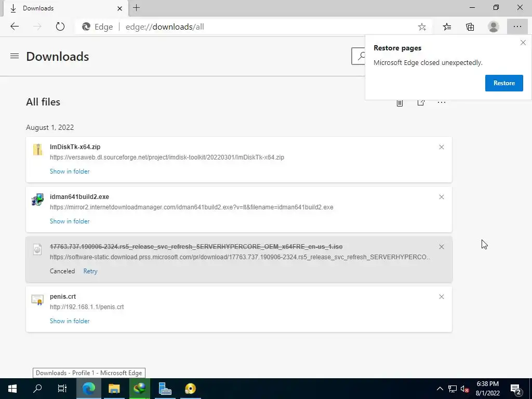
Task: Open the Internet Download Manager taskbar icon
Action: tap(139, 389)
